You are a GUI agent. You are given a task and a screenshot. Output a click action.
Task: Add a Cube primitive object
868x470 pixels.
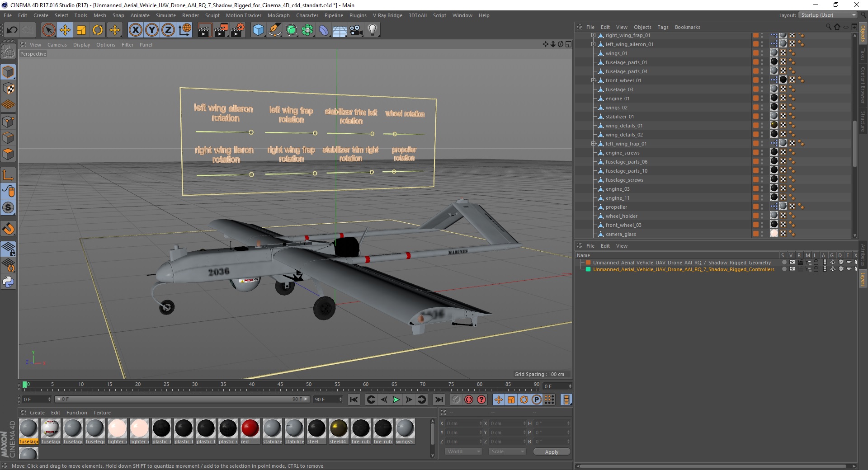pyautogui.click(x=258, y=30)
